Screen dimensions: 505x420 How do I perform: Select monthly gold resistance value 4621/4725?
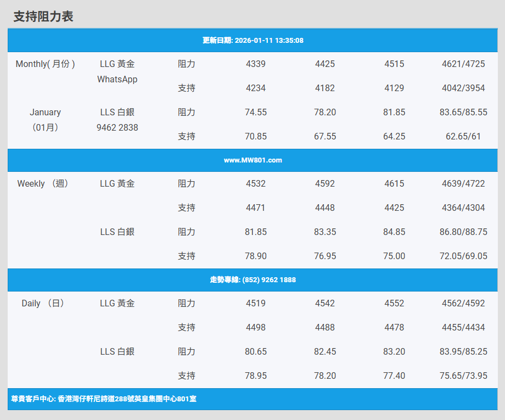(463, 64)
